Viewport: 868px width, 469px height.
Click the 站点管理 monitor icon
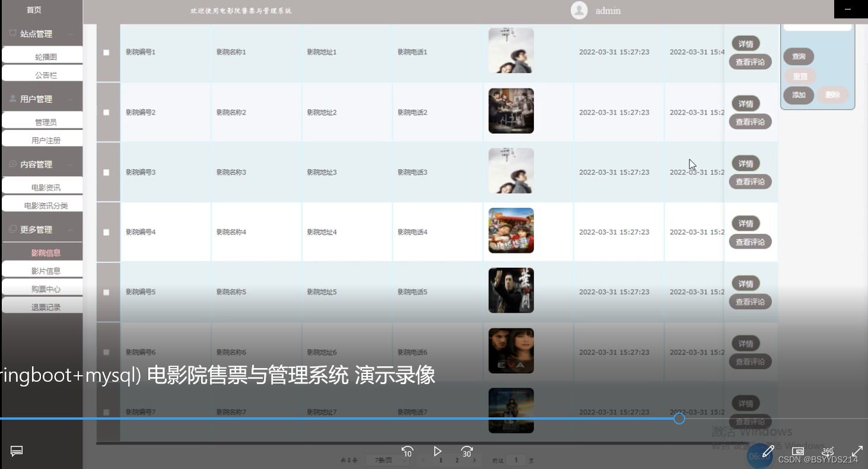(13, 34)
